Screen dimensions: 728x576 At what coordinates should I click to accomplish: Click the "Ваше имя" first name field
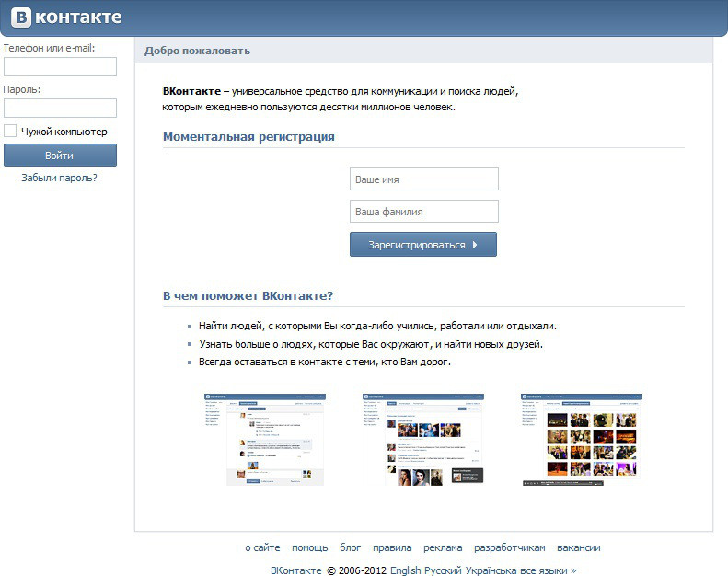[423, 179]
